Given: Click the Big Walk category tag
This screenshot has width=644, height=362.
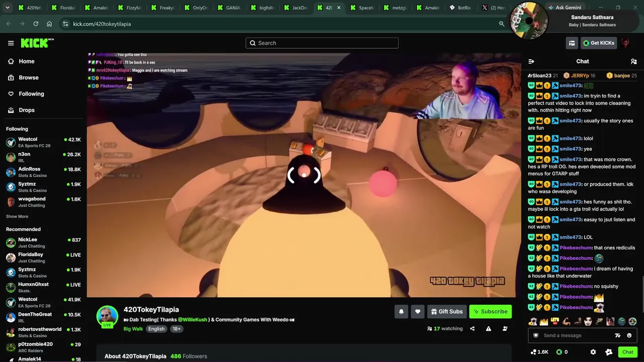Looking at the screenshot, I should tap(133, 329).
